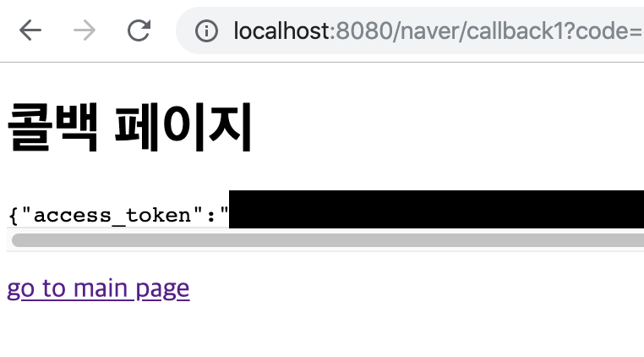Click the word '콜백' in the heading
The image size is (644, 357).
coord(53,128)
